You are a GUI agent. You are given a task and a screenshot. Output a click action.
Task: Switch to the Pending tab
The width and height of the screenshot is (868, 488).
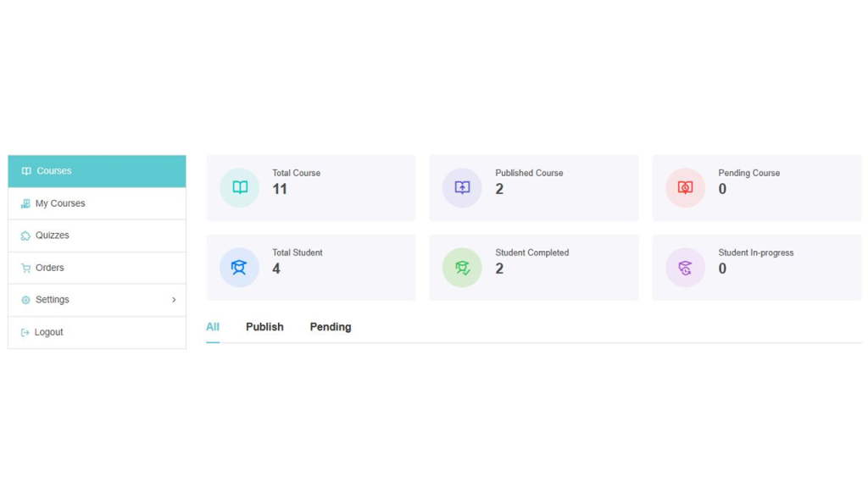331,327
